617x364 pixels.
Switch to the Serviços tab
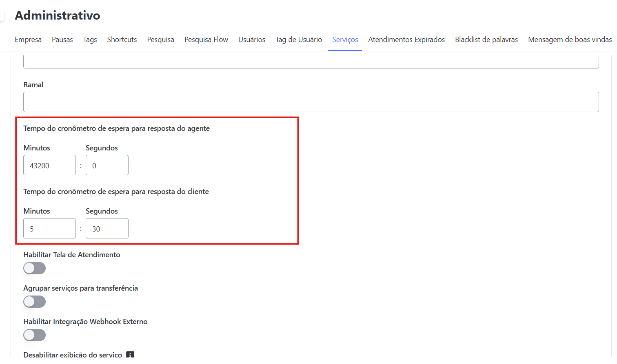[345, 39]
